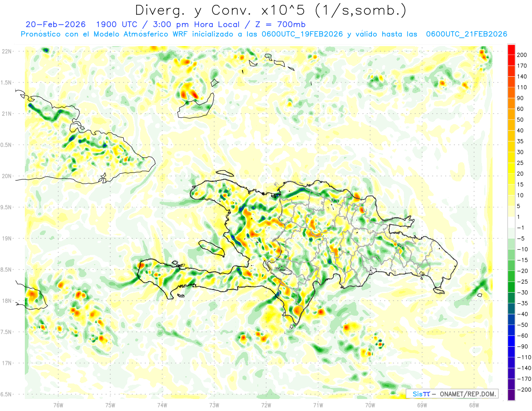Click the '72W' longitude label
This screenshot has width=532, height=411.
266,404
